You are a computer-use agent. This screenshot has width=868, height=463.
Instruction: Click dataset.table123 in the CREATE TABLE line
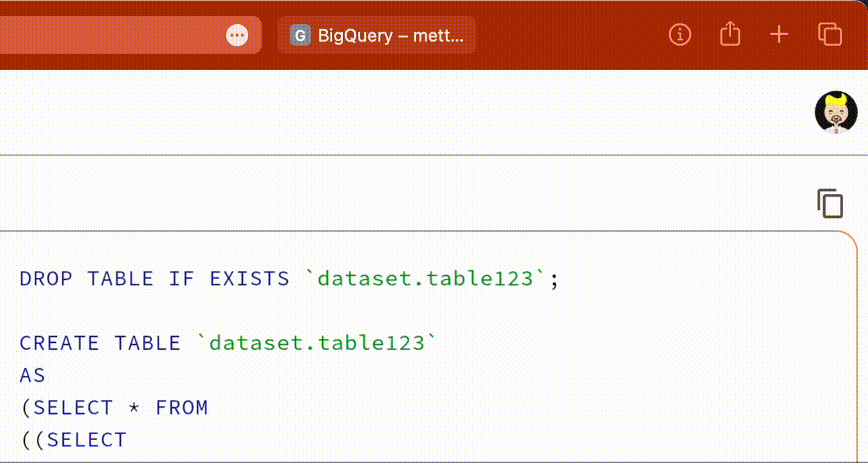point(317,343)
